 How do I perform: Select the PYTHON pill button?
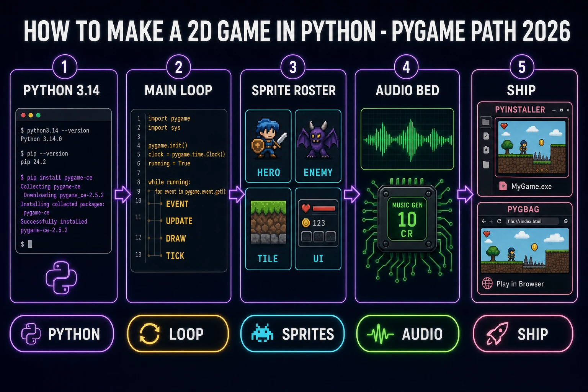click(62, 334)
